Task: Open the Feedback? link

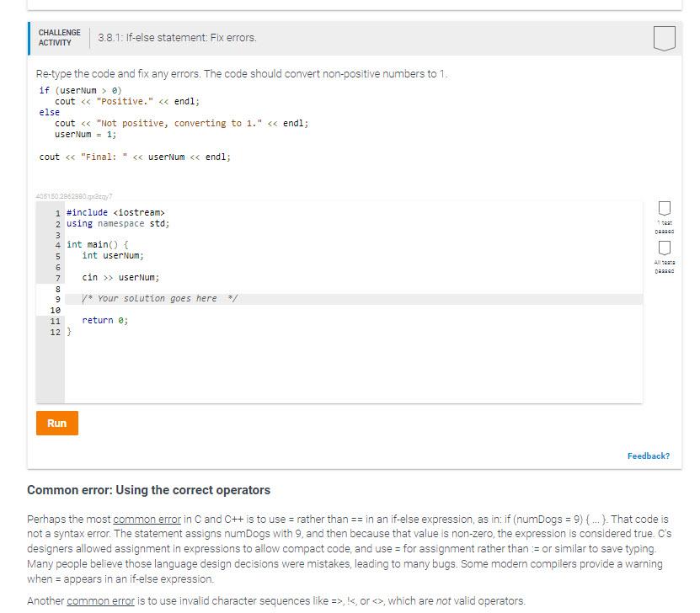Action: point(649,456)
